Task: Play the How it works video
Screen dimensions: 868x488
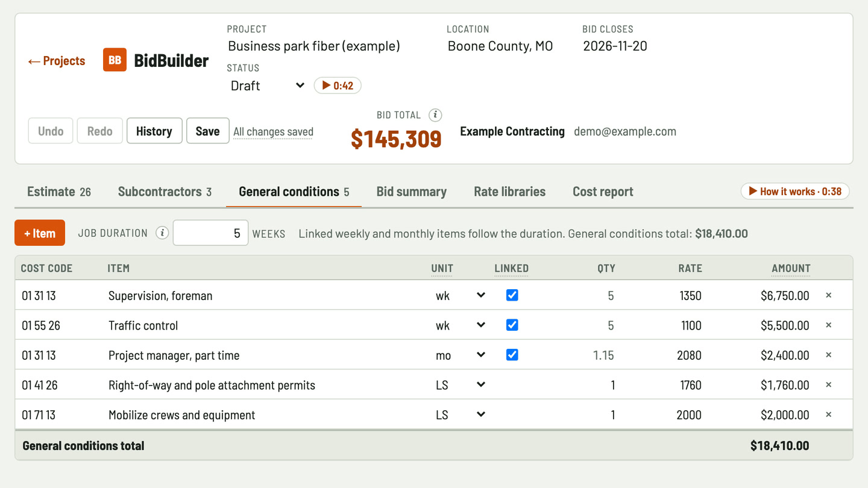Action: click(x=795, y=191)
